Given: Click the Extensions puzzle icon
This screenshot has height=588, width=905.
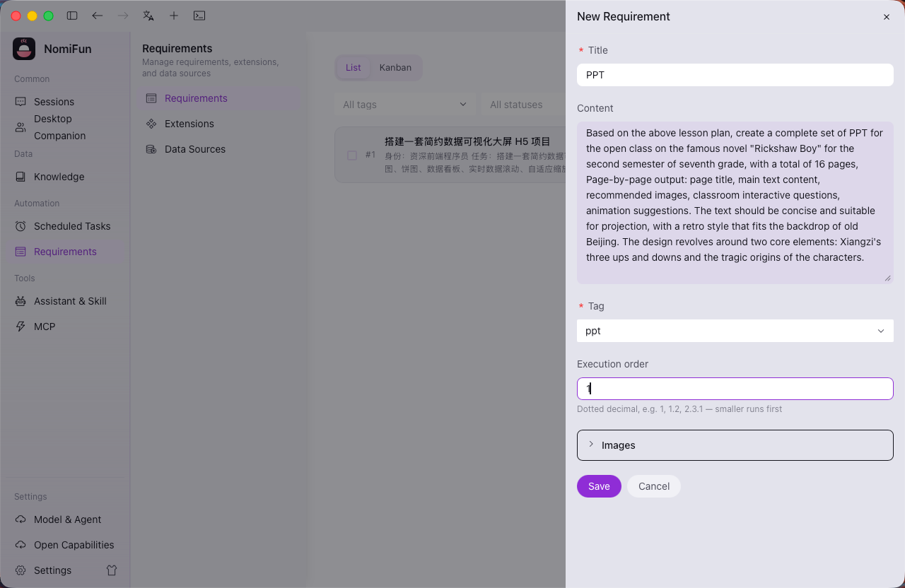Looking at the screenshot, I should [x=151, y=124].
